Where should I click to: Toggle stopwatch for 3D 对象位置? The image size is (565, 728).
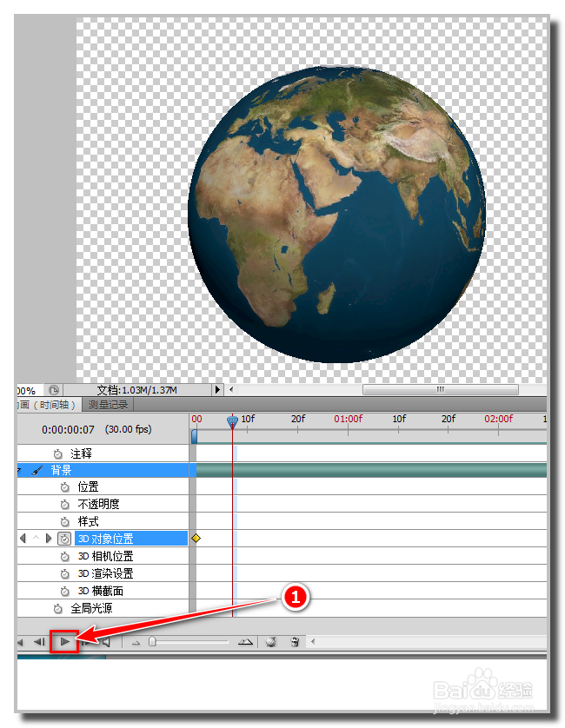[64, 539]
